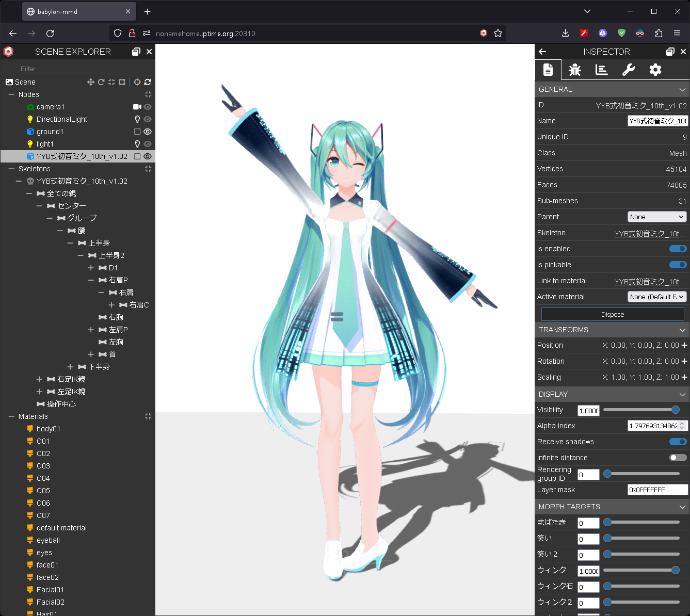The width and height of the screenshot is (690, 616).
Task: Close the Inspector panel
Action: click(x=683, y=52)
